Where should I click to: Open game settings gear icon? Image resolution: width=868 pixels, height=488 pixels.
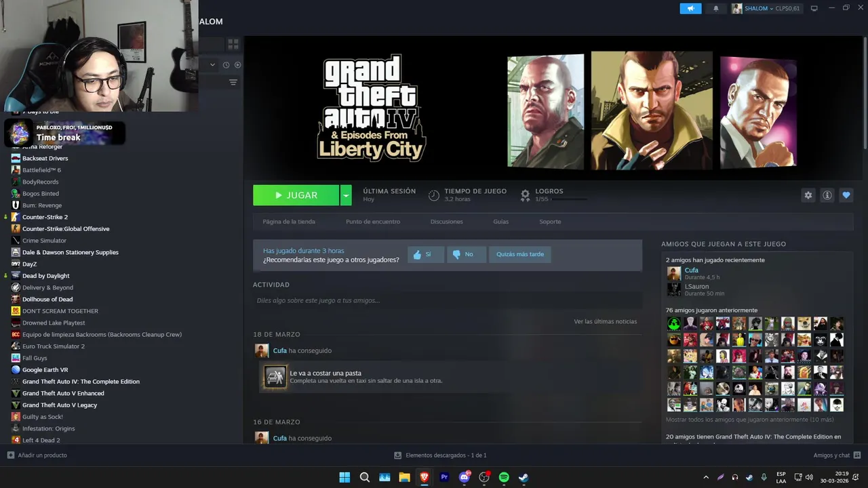point(808,195)
